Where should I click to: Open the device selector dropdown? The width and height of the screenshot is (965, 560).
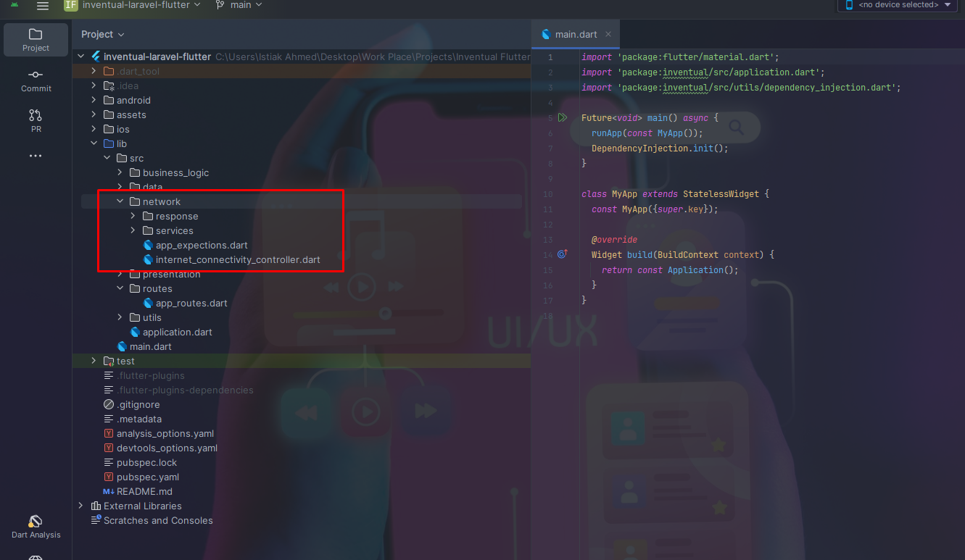tap(897, 5)
